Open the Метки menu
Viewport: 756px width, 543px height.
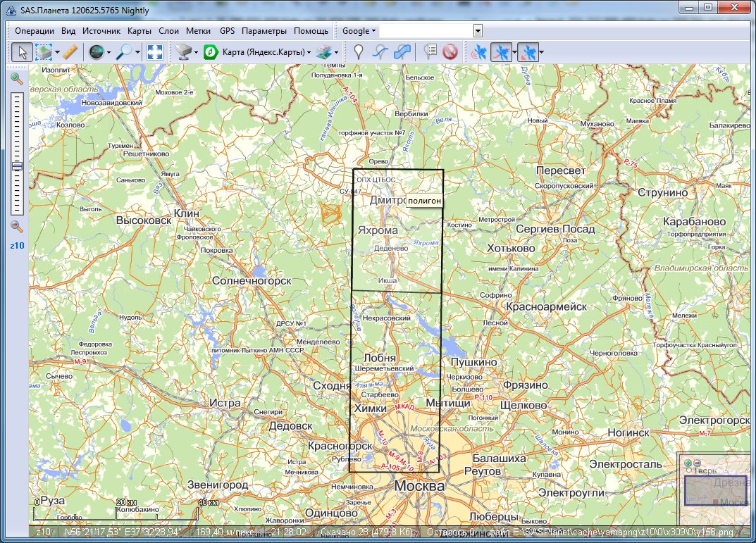click(199, 31)
